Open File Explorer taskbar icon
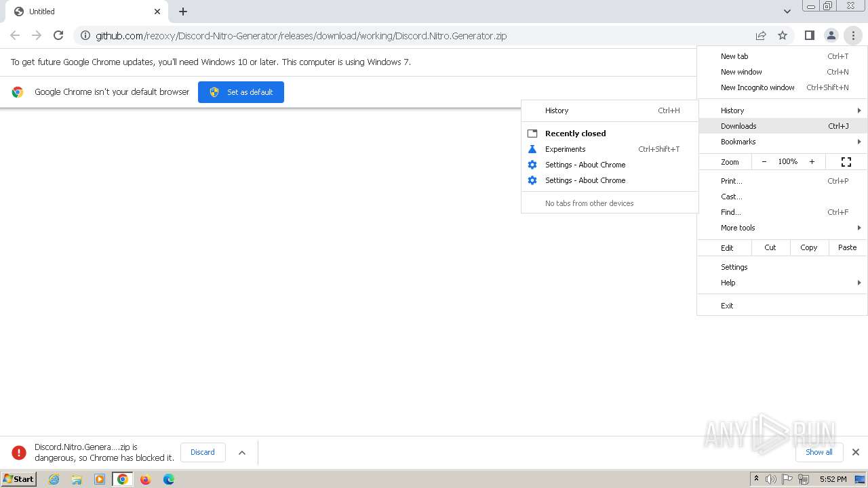Viewport: 868px width, 488px height. 77,479
